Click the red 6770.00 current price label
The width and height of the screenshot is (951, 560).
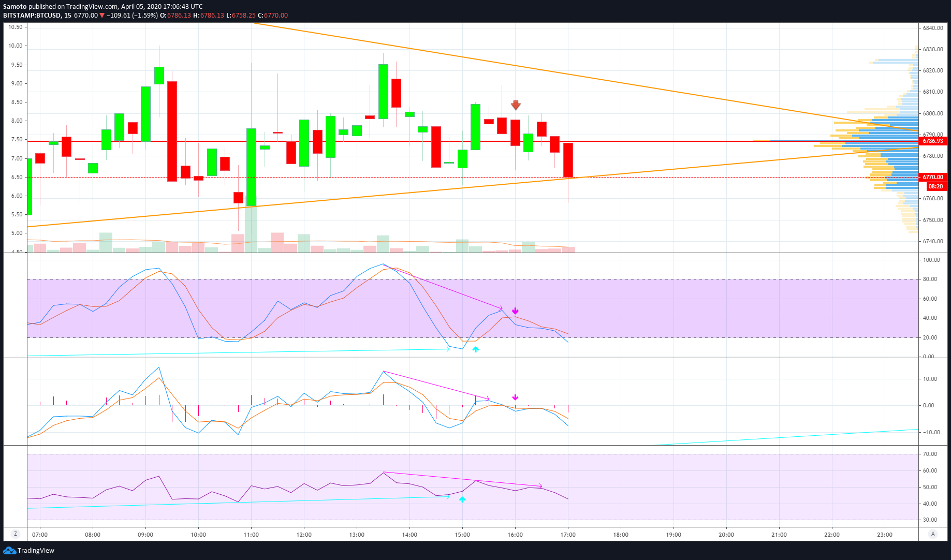(x=933, y=177)
